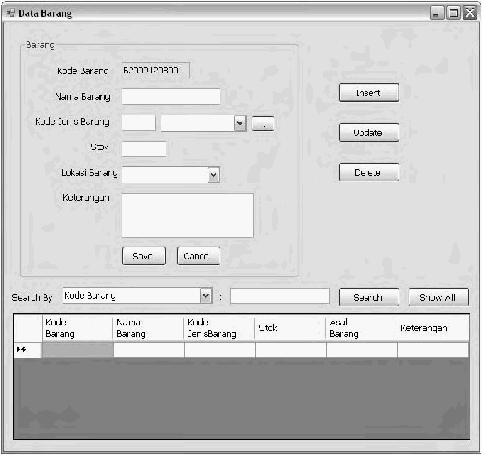Click the Search button
Screen dimensions: 482x455
(369, 297)
